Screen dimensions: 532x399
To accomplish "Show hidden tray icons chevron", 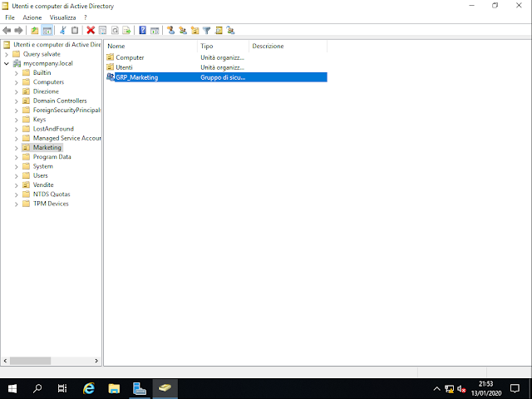I will 437,389.
